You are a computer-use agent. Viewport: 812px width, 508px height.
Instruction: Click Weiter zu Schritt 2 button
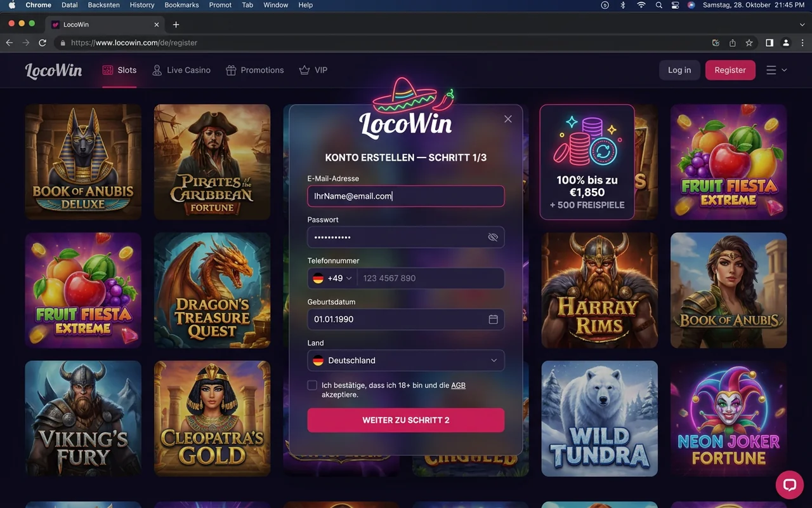[x=406, y=420]
